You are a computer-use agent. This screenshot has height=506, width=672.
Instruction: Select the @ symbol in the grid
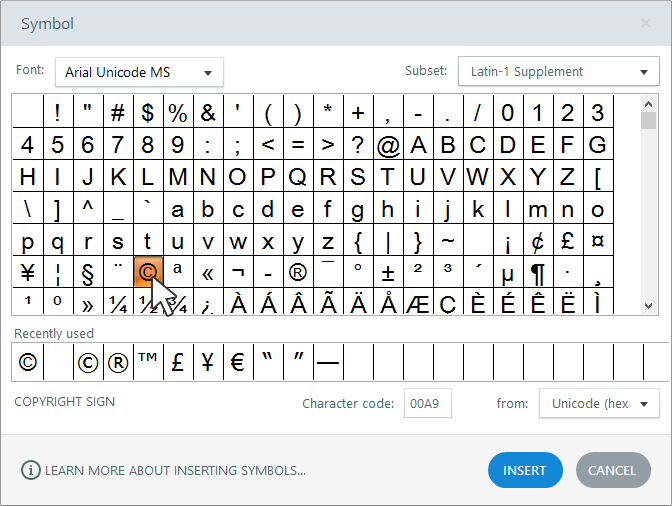[x=387, y=145]
